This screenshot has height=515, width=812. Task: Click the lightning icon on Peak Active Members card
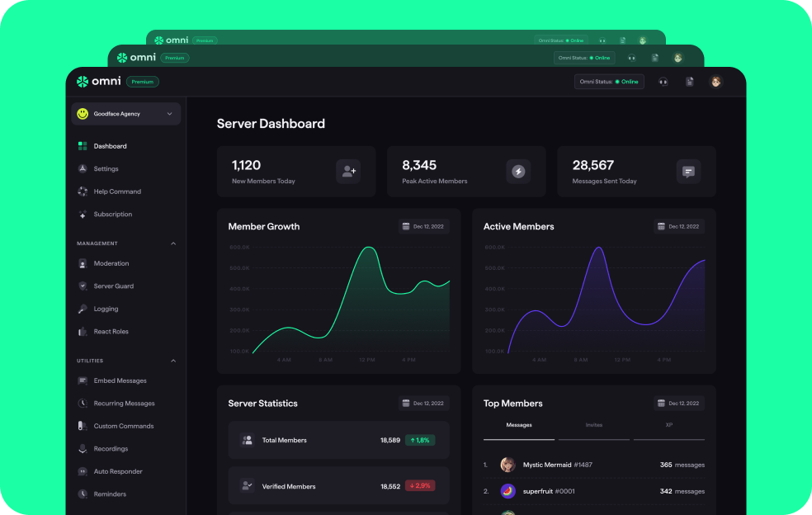[x=518, y=171]
